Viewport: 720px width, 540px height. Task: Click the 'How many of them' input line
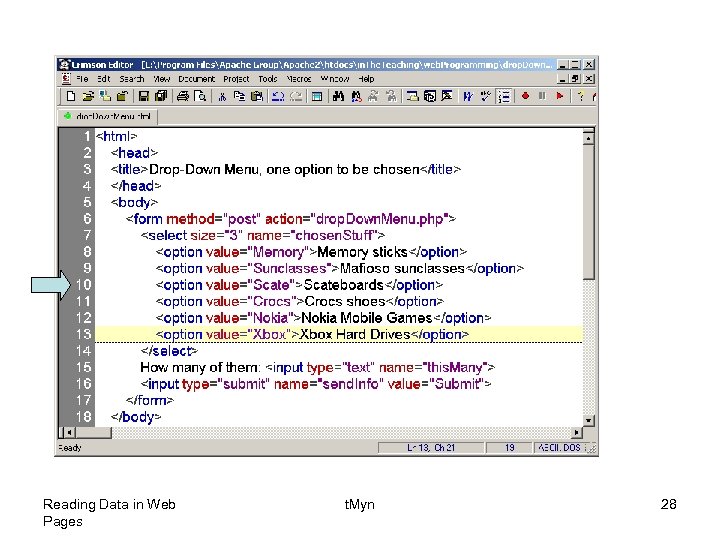tap(318, 367)
